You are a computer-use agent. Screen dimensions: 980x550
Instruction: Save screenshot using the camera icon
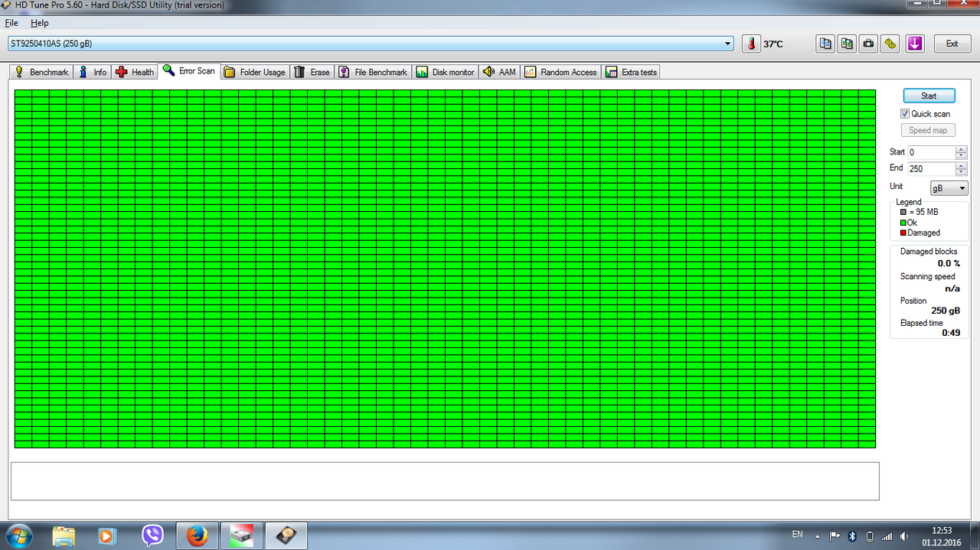tap(868, 44)
